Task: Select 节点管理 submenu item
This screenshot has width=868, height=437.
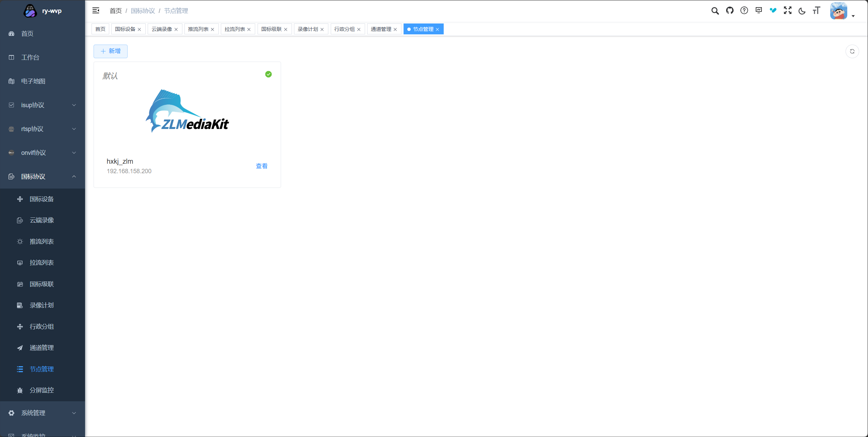Action: (43, 369)
